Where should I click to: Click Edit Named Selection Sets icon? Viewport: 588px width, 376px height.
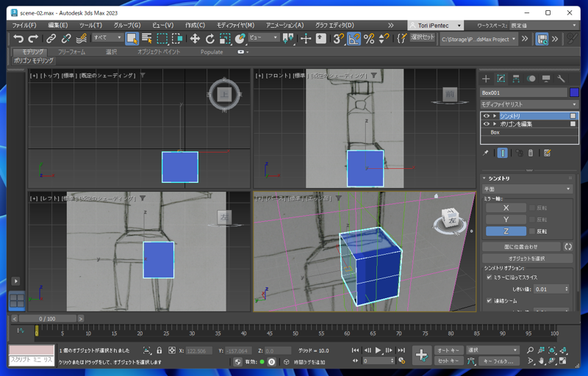coord(401,38)
